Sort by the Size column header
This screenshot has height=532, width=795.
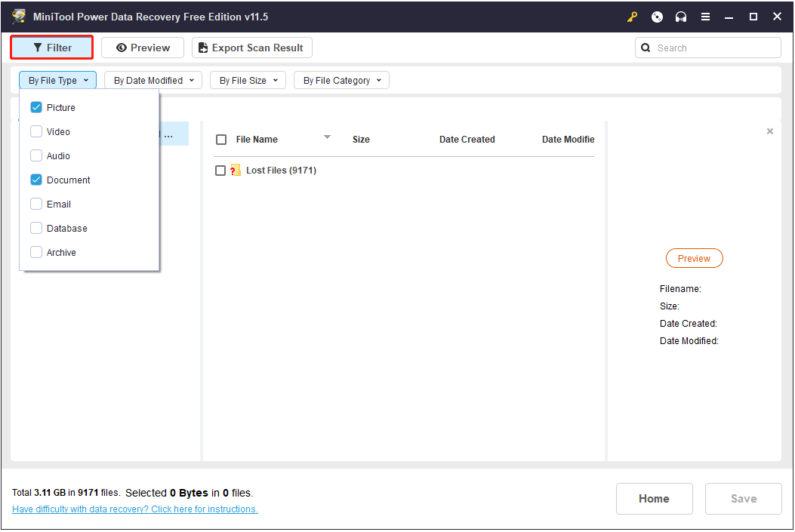click(x=361, y=140)
